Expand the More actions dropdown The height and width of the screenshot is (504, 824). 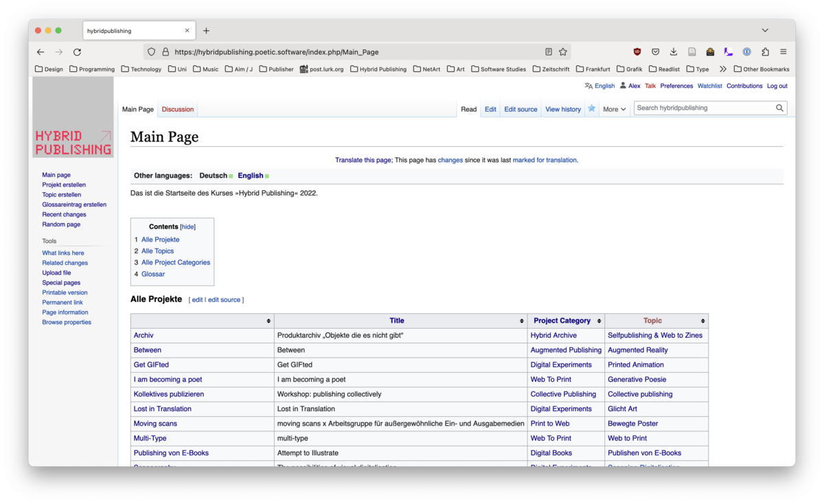point(615,109)
